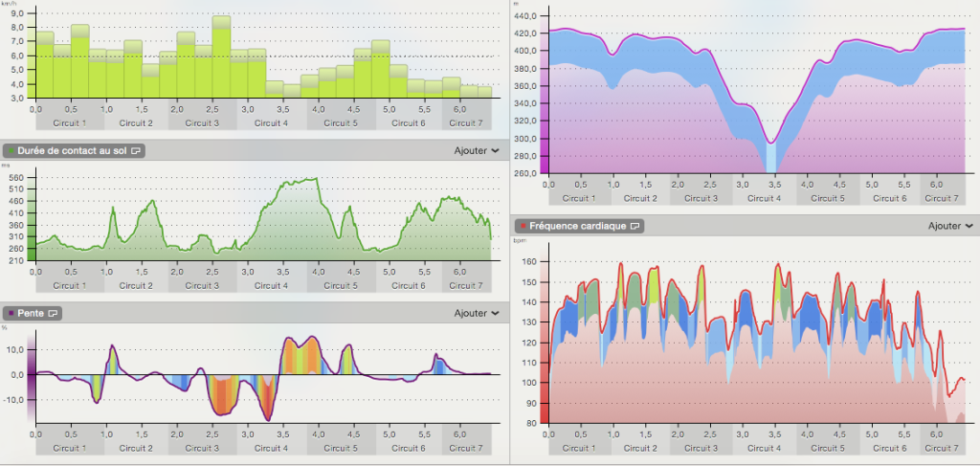Select Circuit 4 below the ground contact chart
Screen dimensions: 980x466
272,285
